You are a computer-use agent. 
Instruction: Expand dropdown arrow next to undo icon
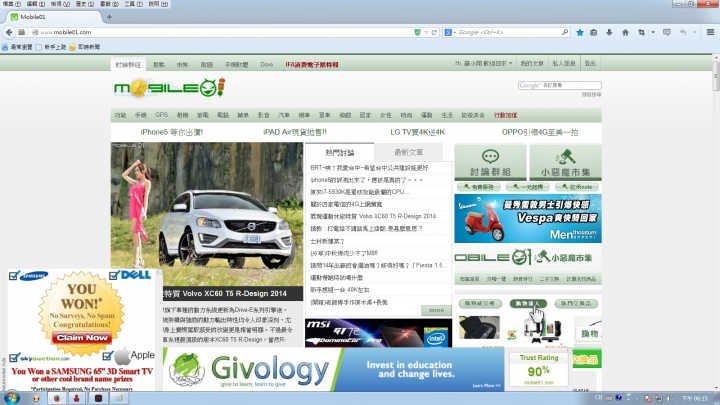[x=694, y=32]
